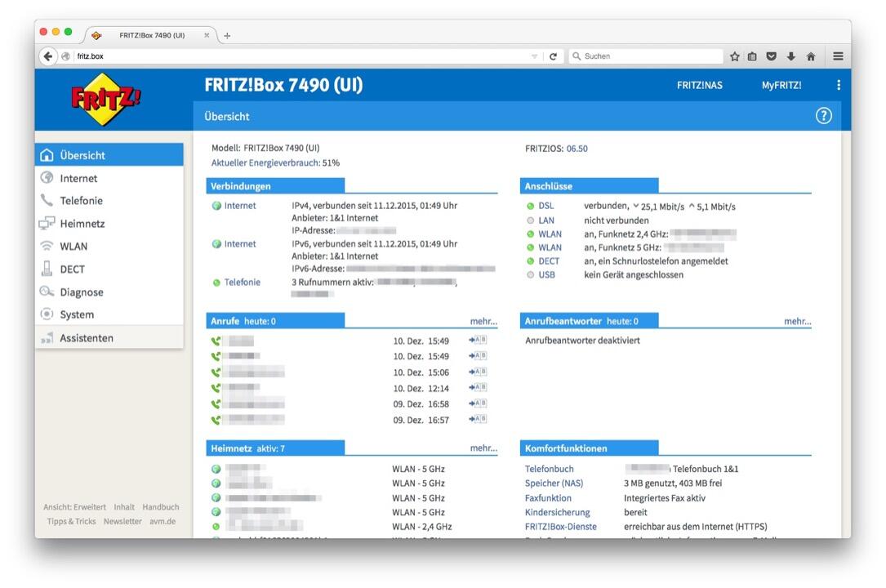The width and height of the screenshot is (886, 588).
Task: Open Speicher (NAS) link
Action: click(554, 483)
